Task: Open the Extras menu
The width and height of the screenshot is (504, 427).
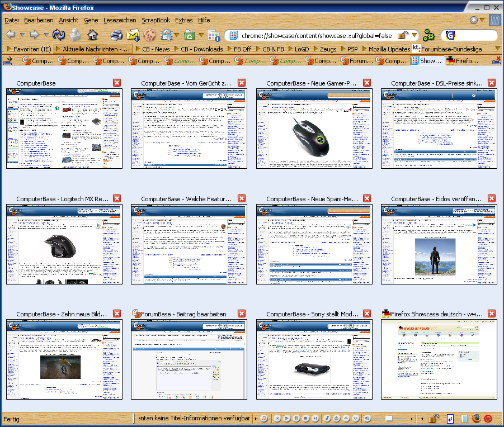Action: click(184, 20)
